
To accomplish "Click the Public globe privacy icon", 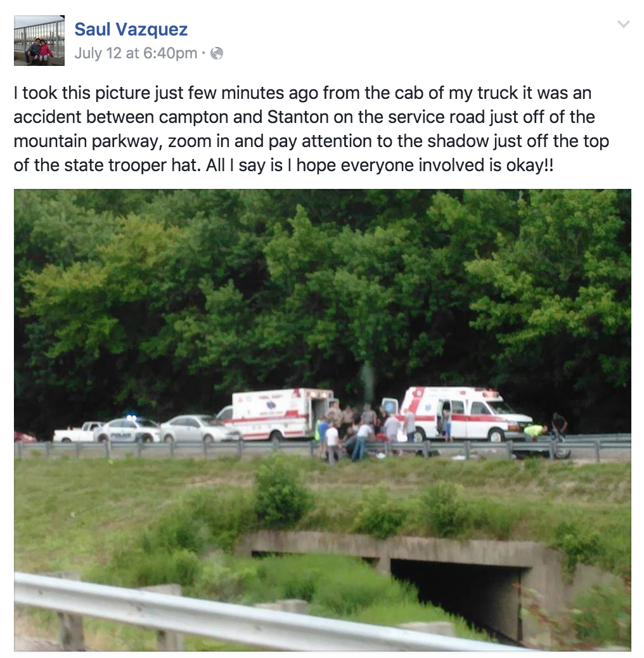I will [x=217, y=53].
